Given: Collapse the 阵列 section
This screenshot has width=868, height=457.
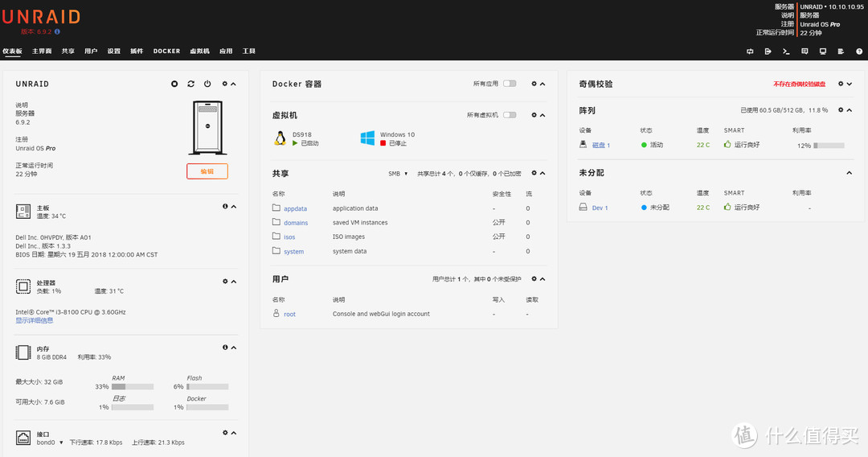Looking at the screenshot, I should (850, 110).
